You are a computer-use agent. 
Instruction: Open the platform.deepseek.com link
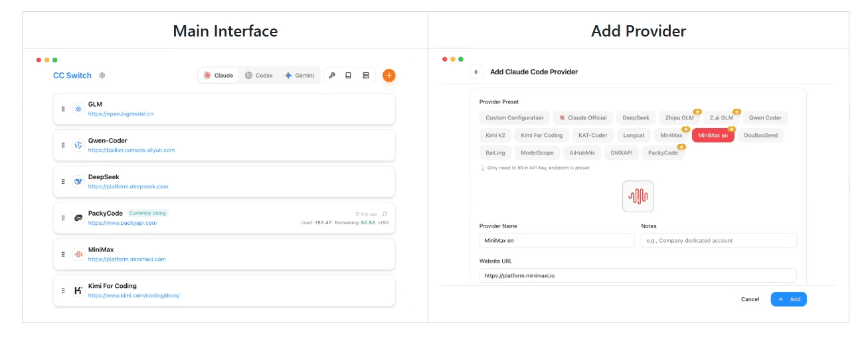(128, 186)
